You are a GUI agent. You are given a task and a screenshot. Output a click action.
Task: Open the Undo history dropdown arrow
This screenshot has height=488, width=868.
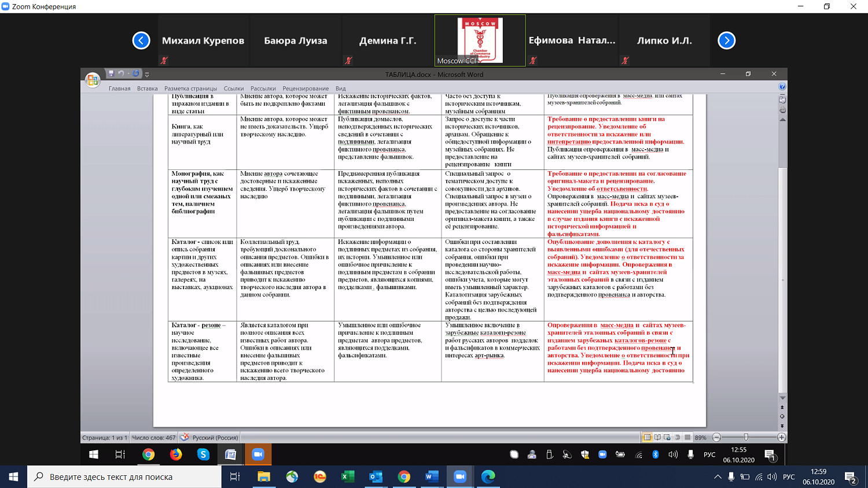click(128, 74)
